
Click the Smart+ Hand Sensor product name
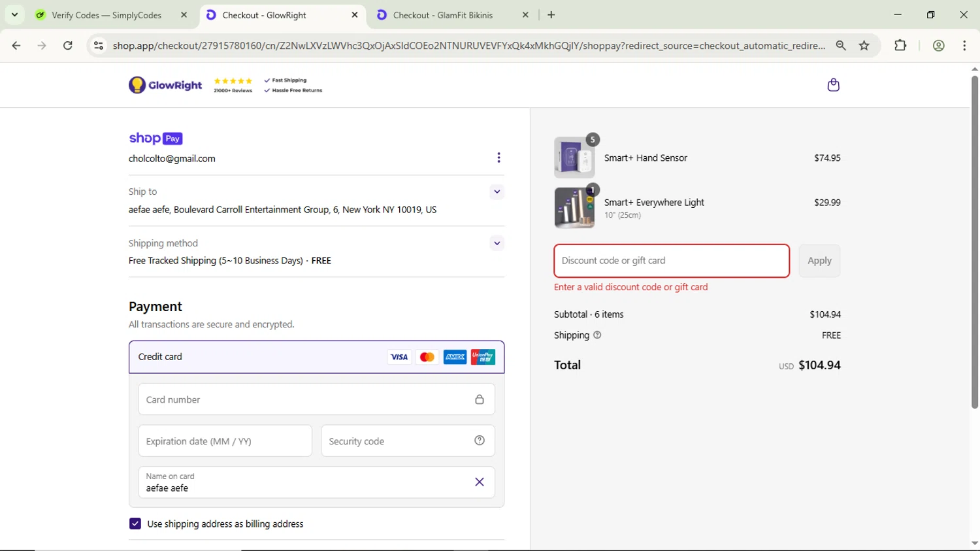click(645, 158)
